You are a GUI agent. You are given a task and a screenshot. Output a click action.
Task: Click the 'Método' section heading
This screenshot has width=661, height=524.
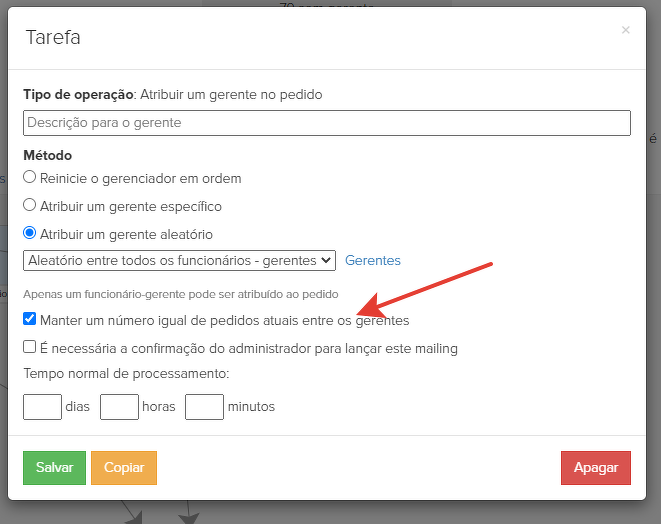(47, 155)
